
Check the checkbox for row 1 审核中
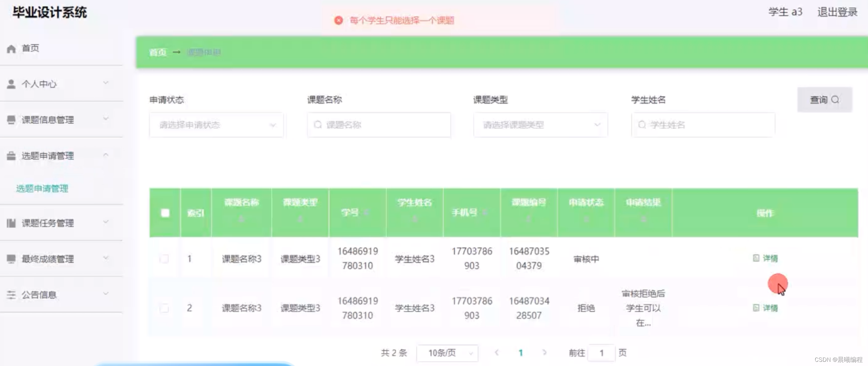pos(164,259)
